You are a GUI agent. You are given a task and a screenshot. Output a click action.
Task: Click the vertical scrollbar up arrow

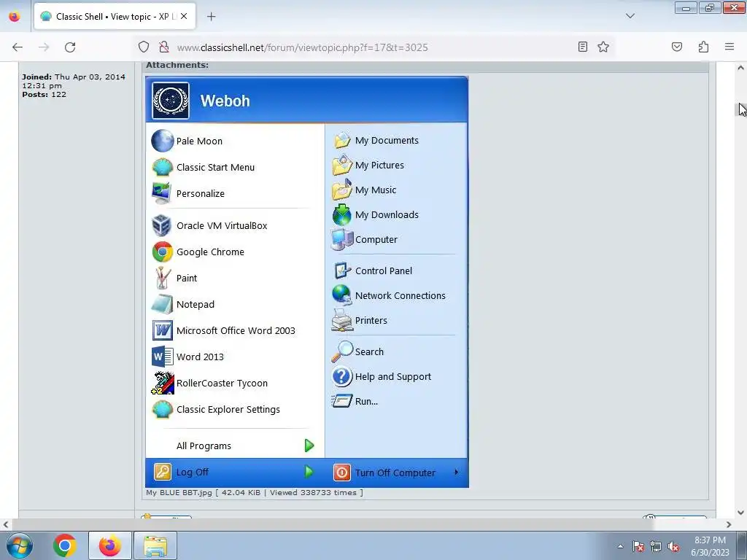point(741,68)
